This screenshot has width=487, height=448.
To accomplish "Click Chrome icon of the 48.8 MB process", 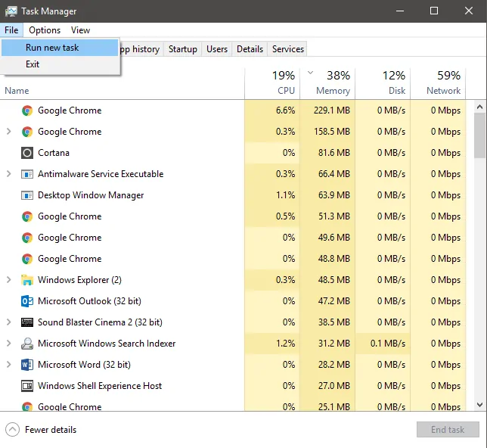I will [x=27, y=259].
